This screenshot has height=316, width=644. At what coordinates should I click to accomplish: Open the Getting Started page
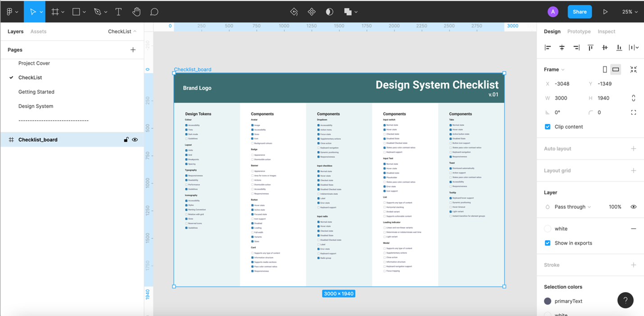coord(36,92)
